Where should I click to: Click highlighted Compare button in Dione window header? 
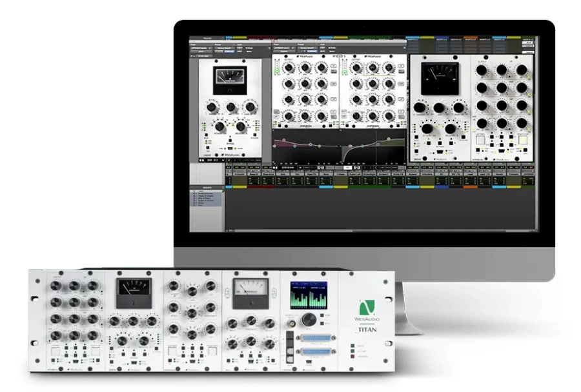point(229,52)
